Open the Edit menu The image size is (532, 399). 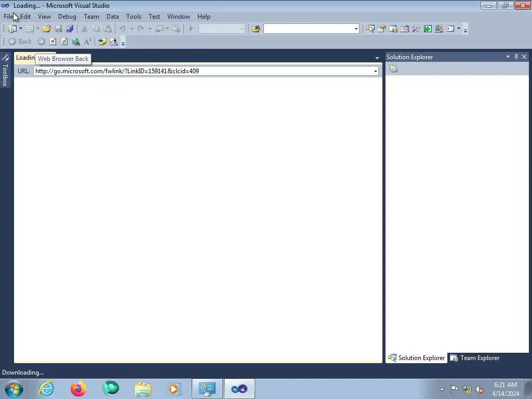(25, 16)
